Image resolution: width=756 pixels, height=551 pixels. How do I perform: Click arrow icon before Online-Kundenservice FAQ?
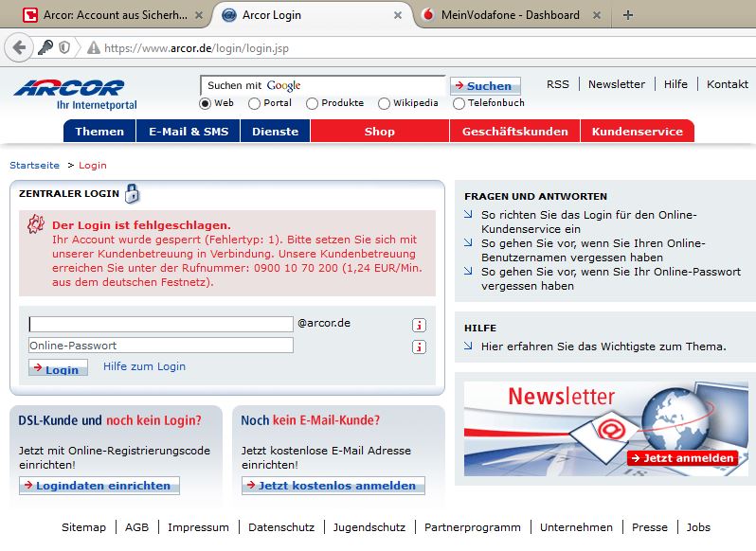coord(468,214)
